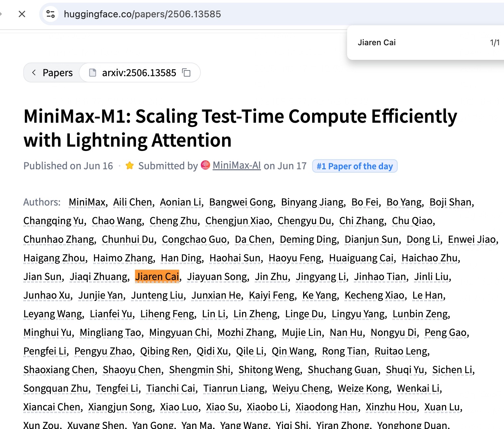Open author Aonian Li
Screen dimensions: 504x429
[181, 202]
